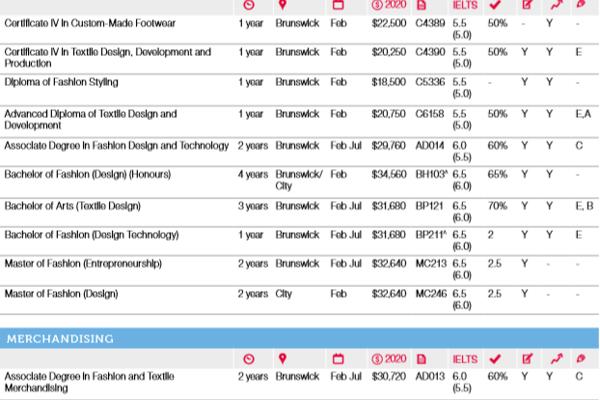Click the location pin icon in Merchandising header

click(283, 359)
